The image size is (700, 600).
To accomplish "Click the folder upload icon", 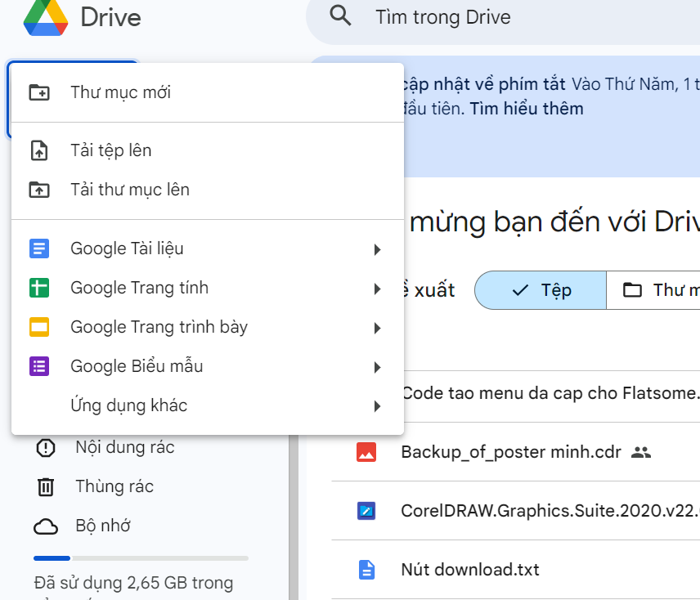I will (x=39, y=190).
